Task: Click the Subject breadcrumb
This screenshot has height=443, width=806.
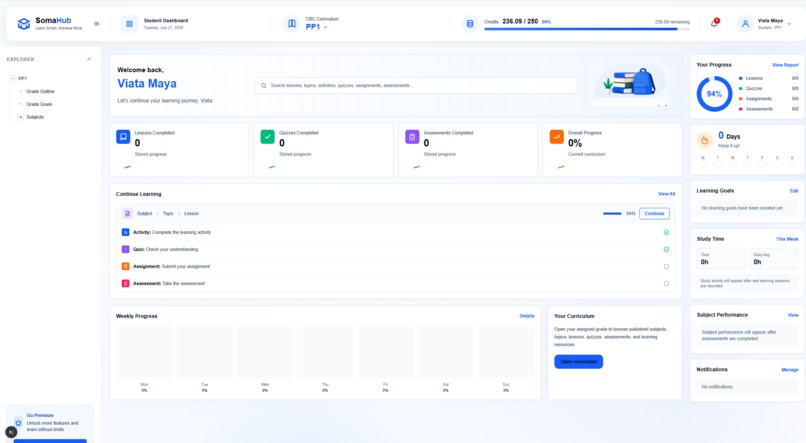Action: 144,213
